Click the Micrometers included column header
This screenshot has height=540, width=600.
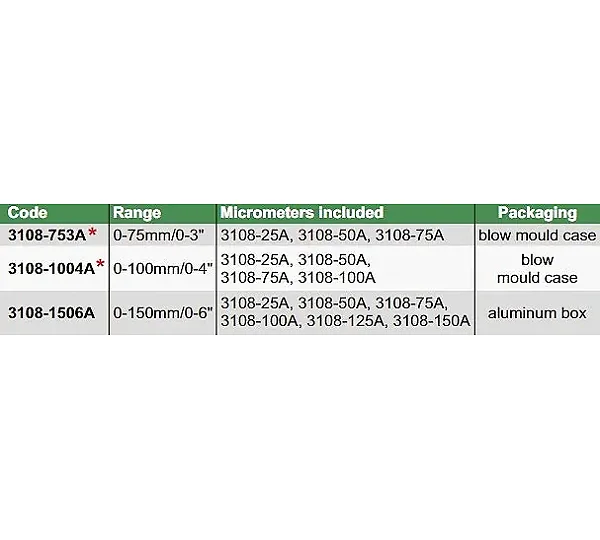[x=302, y=213]
